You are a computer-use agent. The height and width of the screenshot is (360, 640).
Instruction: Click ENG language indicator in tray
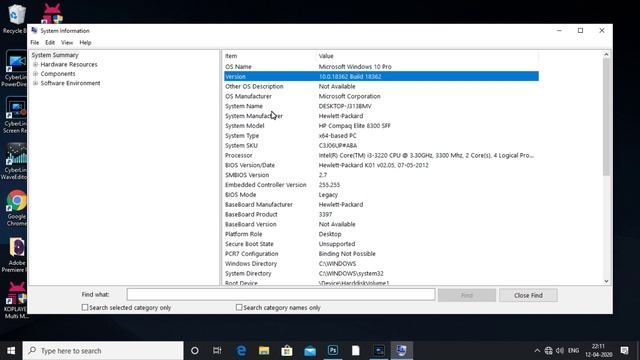[x=573, y=351]
